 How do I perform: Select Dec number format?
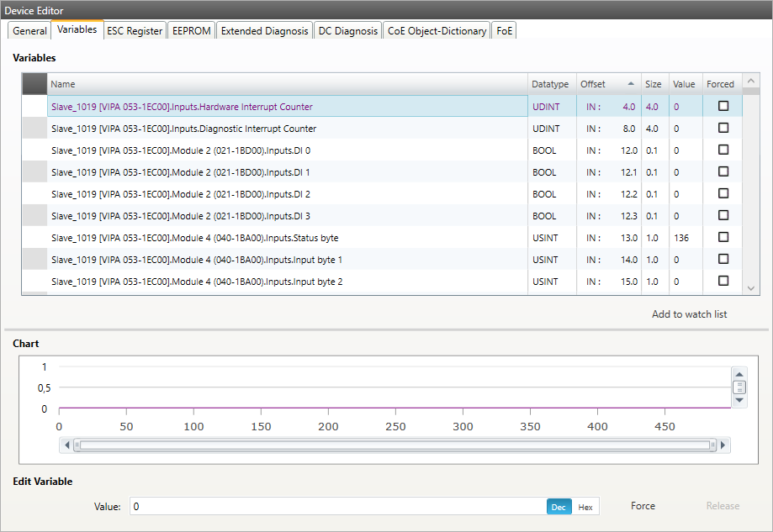pyautogui.click(x=558, y=507)
